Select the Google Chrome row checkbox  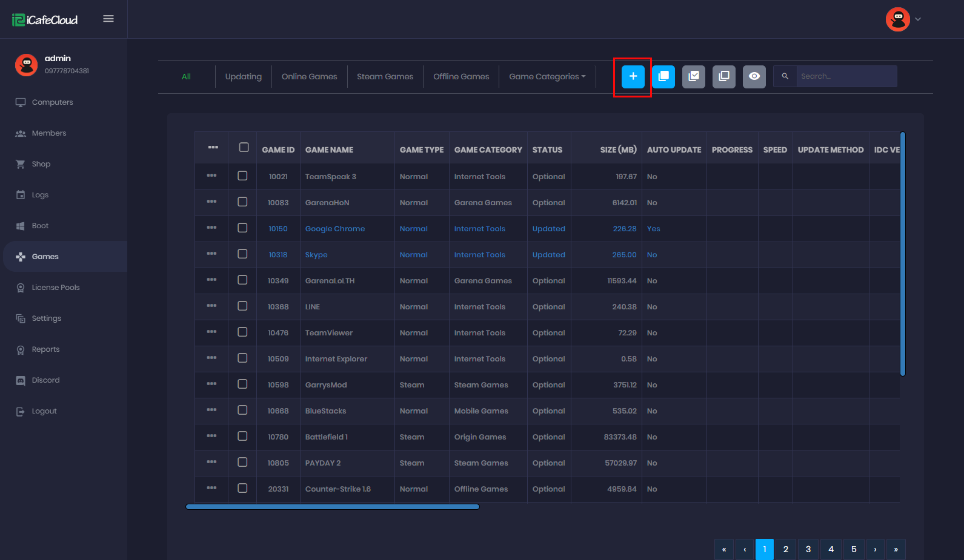pyautogui.click(x=242, y=228)
